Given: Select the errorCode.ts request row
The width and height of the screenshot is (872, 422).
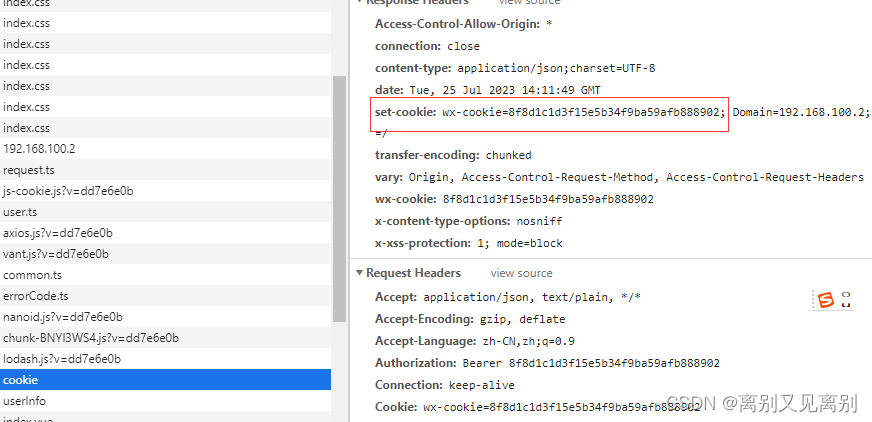Looking at the screenshot, I should point(165,296).
